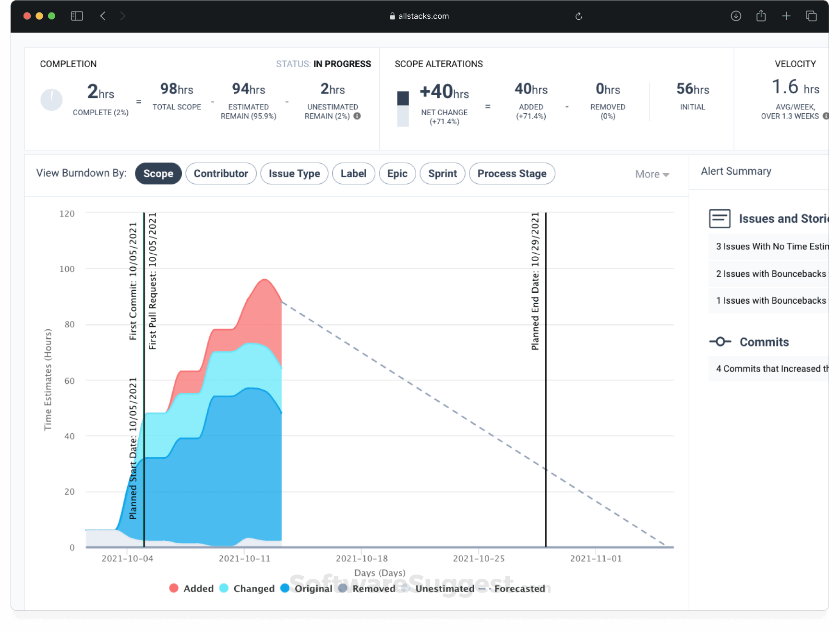Open the info tooltip beside Avg/Week velocity

point(826,116)
